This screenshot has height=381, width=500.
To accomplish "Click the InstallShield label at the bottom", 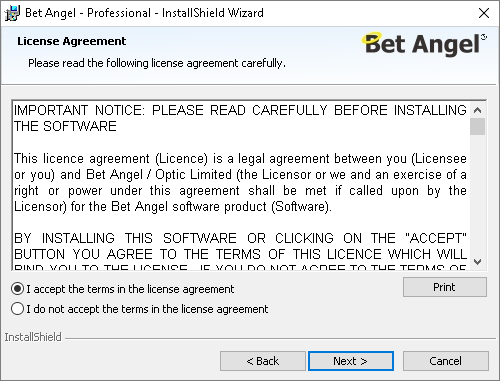I will point(33,337).
